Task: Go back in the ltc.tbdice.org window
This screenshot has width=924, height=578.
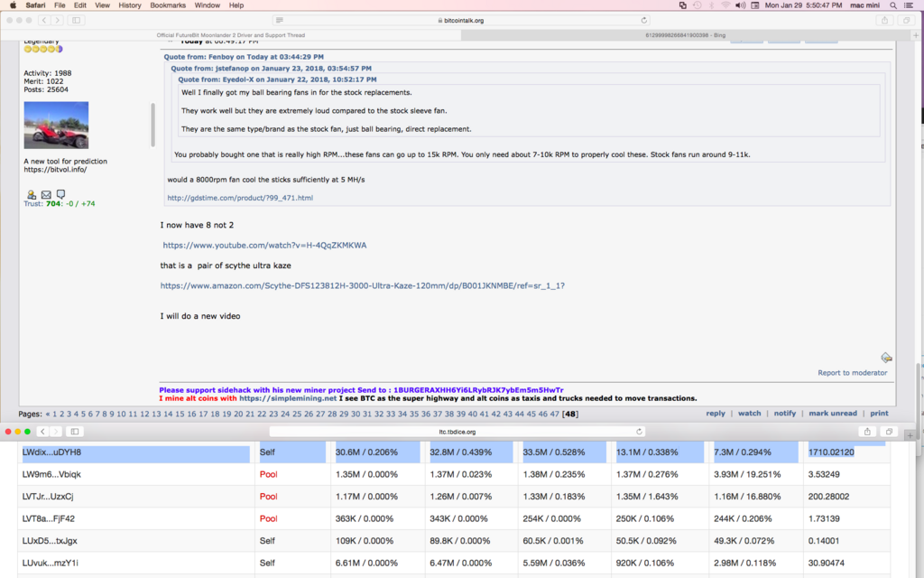Action: pos(42,432)
